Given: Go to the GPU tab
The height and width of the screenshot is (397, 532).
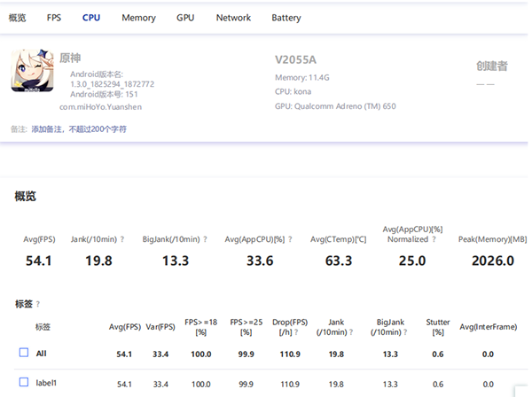Looking at the screenshot, I should click(185, 18).
